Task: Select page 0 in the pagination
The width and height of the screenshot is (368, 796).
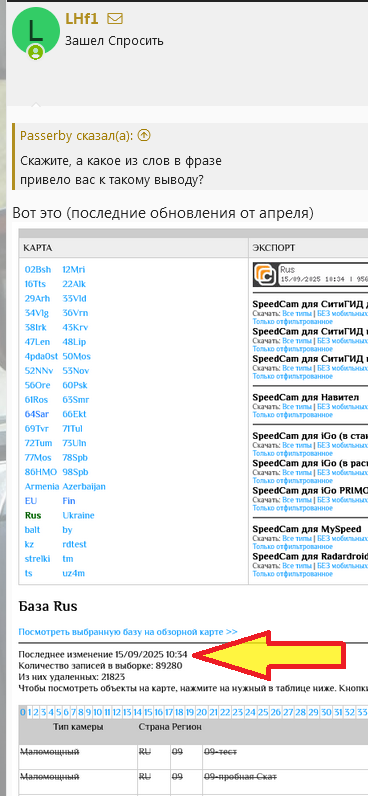Action: (22, 712)
